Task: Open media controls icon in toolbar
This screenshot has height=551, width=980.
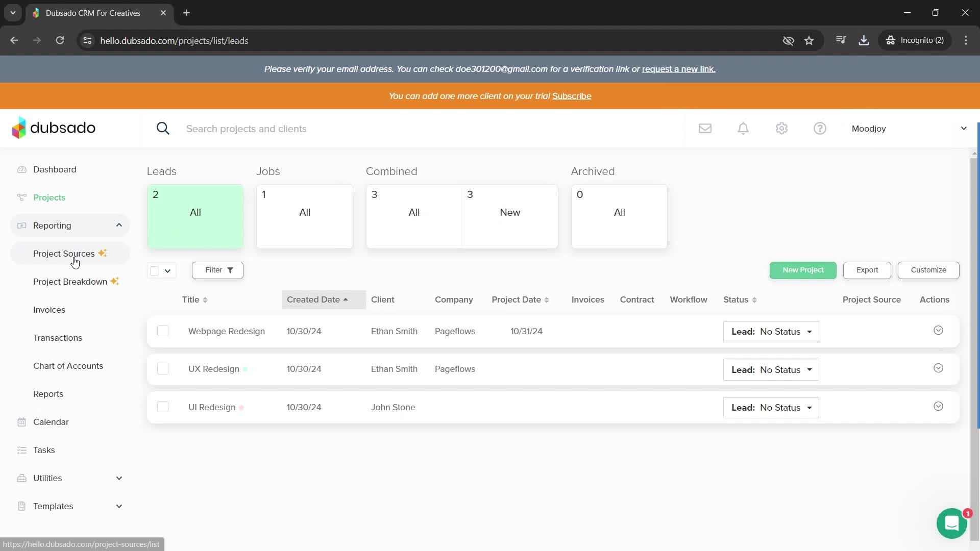Action: point(841,40)
